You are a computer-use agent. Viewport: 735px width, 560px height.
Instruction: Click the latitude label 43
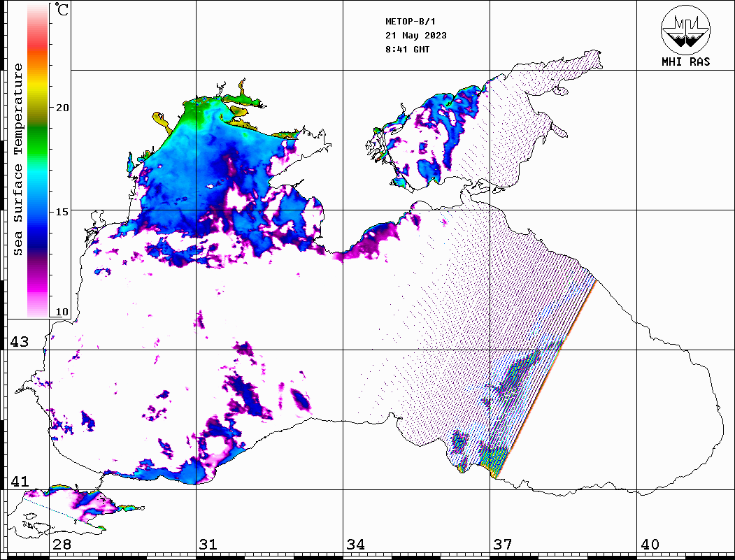[x=20, y=342]
